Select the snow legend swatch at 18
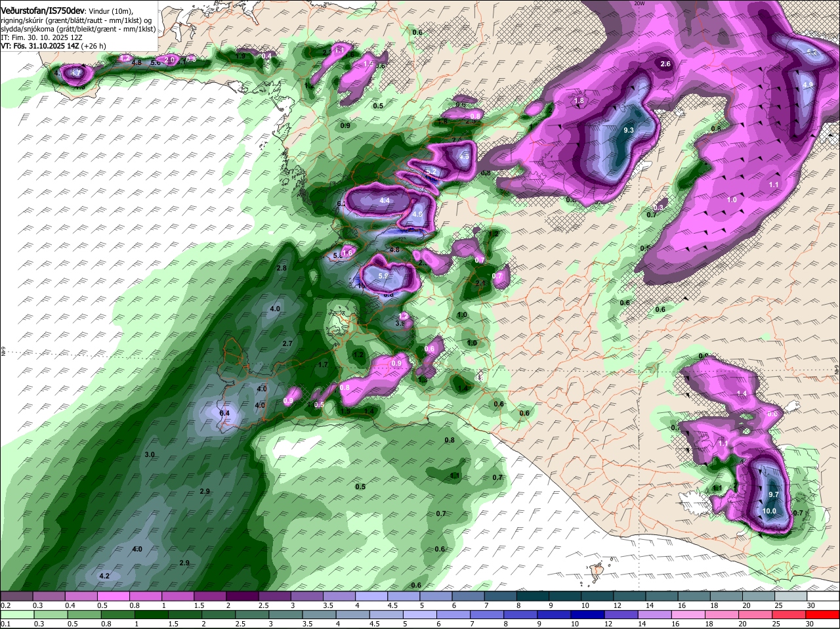The width and height of the screenshot is (840, 629). [x=726, y=596]
